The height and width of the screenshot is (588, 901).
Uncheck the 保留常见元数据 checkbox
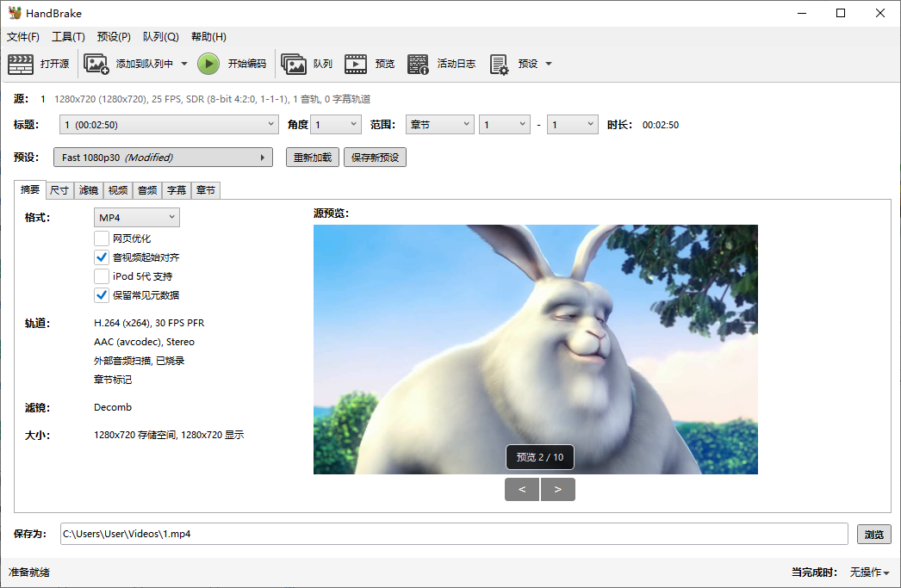pyautogui.click(x=102, y=295)
